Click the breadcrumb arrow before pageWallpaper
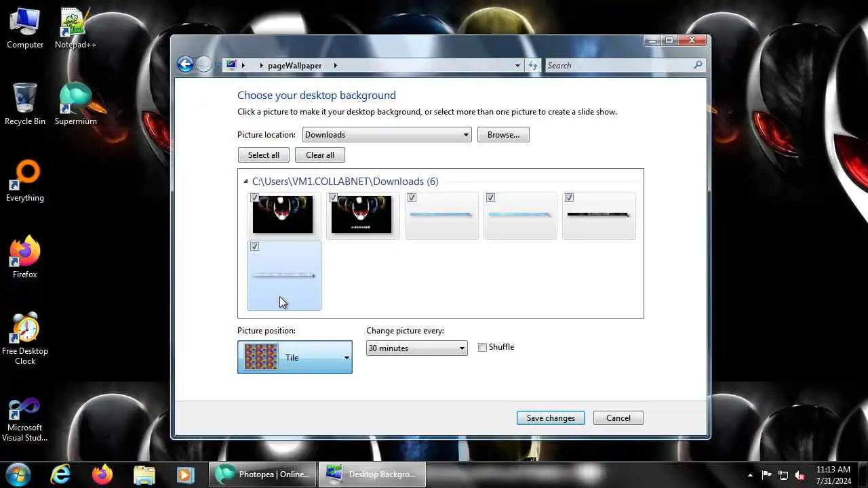Image resolution: width=868 pixels, height=488 pixels. [261, 66]
